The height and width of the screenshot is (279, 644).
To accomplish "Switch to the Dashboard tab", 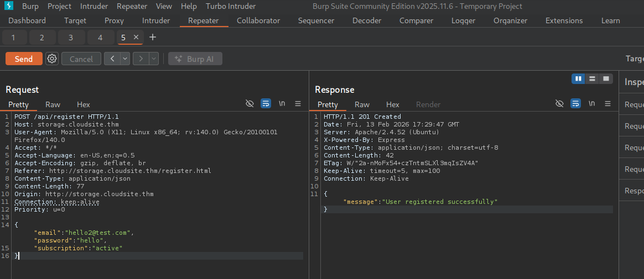I will click(27, 20).
